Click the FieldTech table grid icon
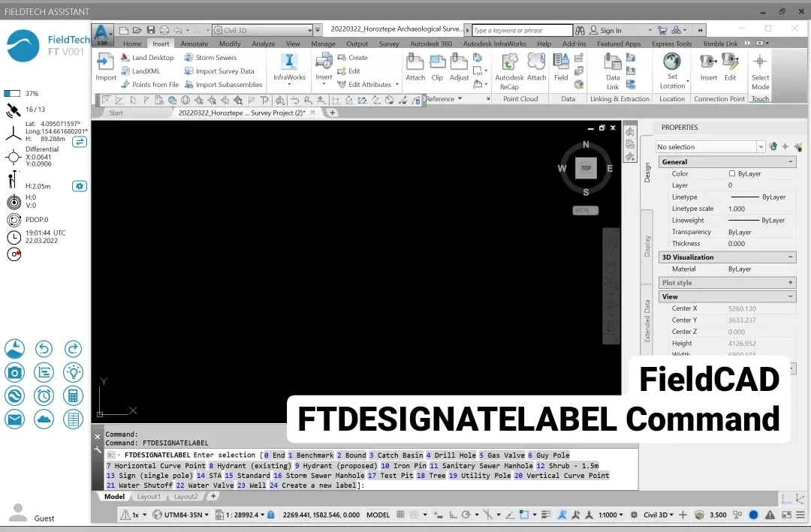Viewport: 811px width, 532px height. 73,419
